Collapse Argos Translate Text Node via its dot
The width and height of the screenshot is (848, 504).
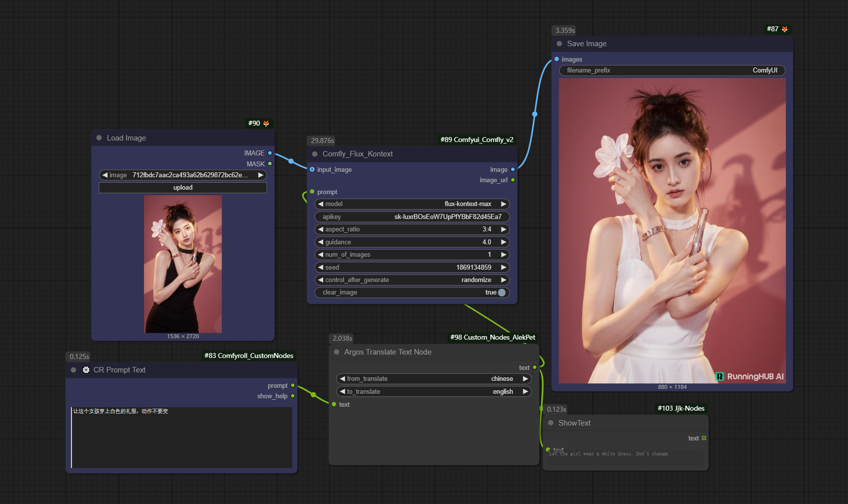coord(337,352)
